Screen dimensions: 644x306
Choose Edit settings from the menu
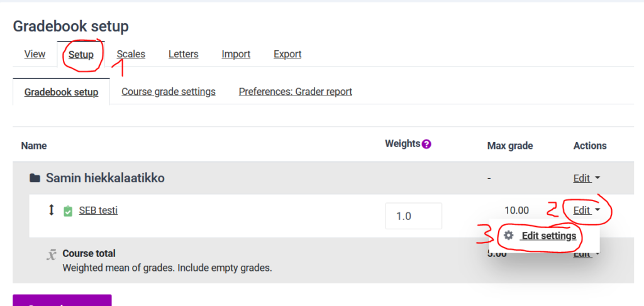pos(540,236)
